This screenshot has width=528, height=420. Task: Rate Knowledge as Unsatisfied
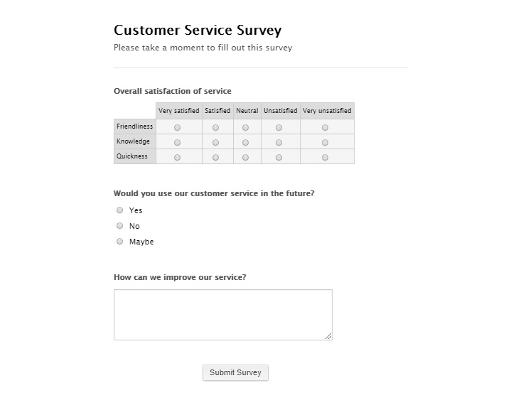pos(279,143)
